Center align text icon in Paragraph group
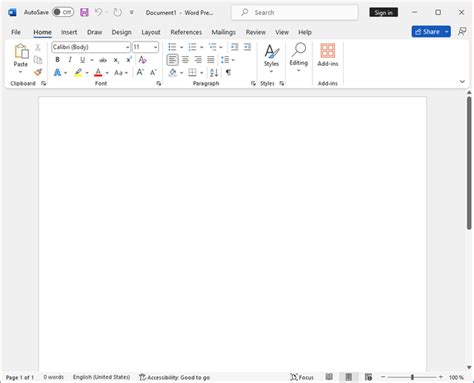Screen dimensions: 474x383 (x=185, y=60)
